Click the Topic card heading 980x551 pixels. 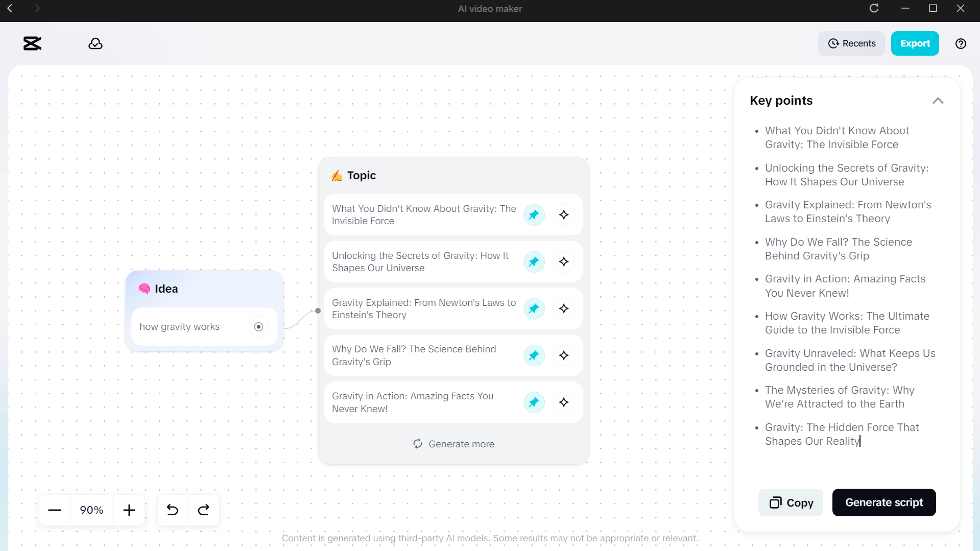coord(362,175)
